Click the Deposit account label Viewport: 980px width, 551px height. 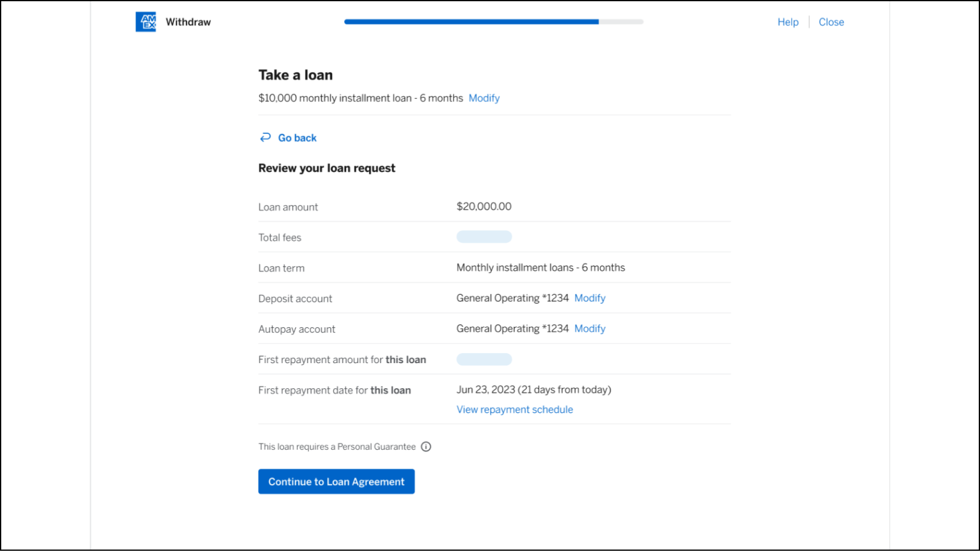pos(295,299)
